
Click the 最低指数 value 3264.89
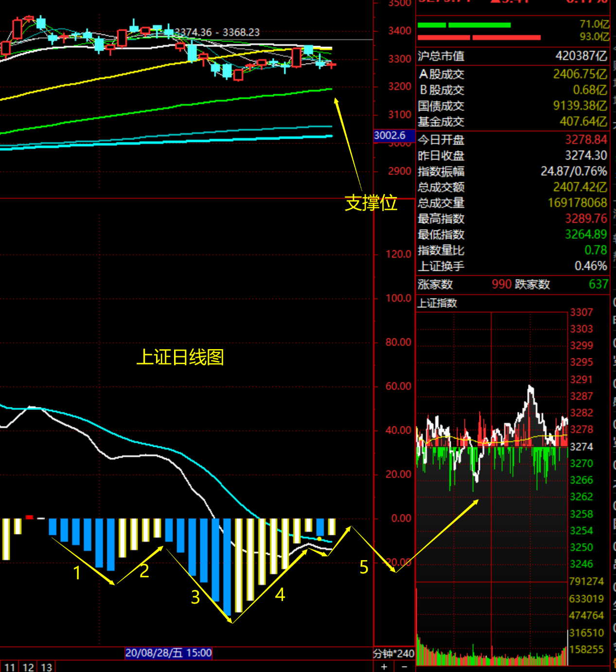pyautogui.click(x=586, y=234)
